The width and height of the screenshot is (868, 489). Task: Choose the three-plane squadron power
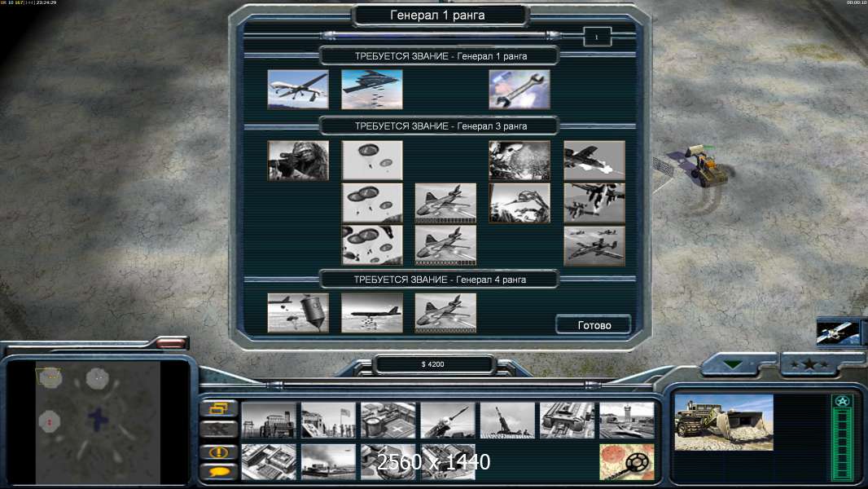tap(594, 245)
